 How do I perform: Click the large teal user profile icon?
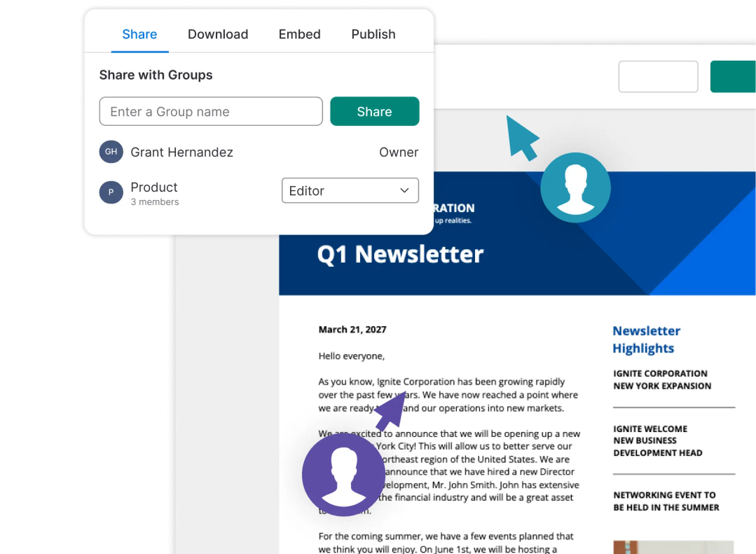click(x=575, y=187)
